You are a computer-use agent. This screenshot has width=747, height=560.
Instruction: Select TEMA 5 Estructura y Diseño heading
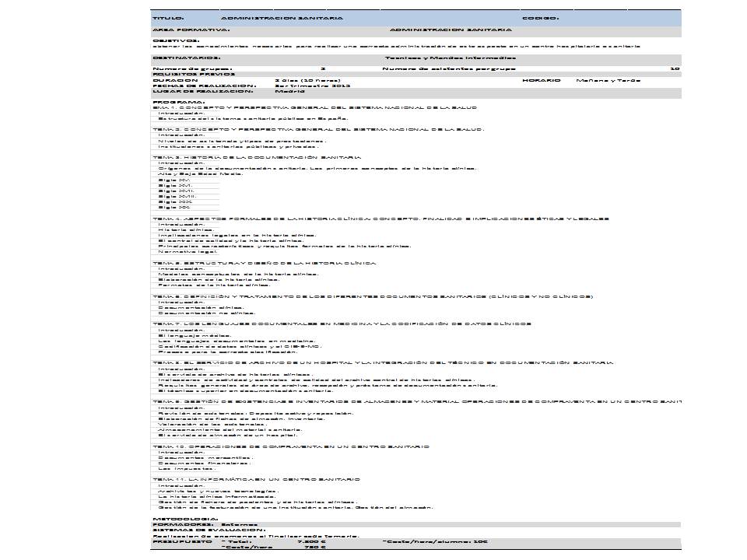264,263
